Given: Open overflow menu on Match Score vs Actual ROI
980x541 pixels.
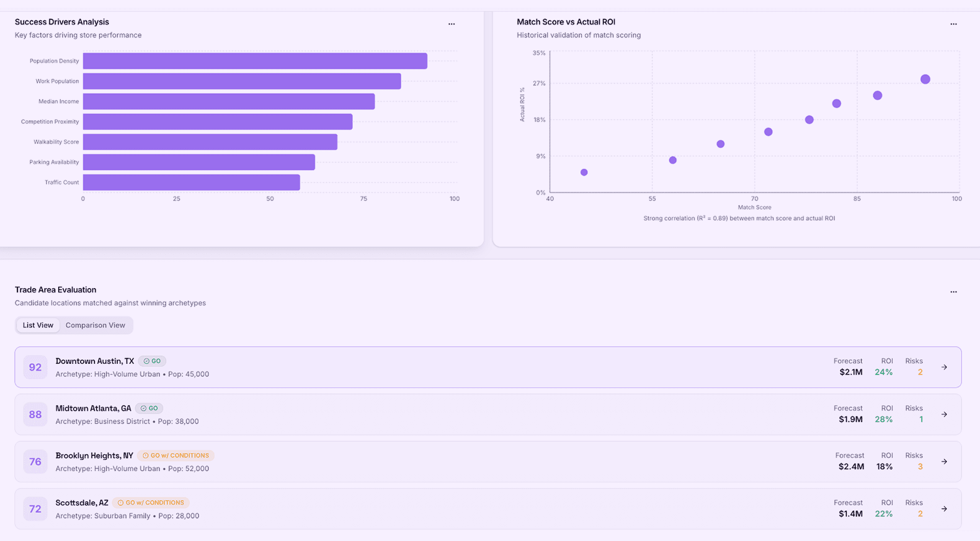Looking at the screenshot, I should [x=954, y=23].
